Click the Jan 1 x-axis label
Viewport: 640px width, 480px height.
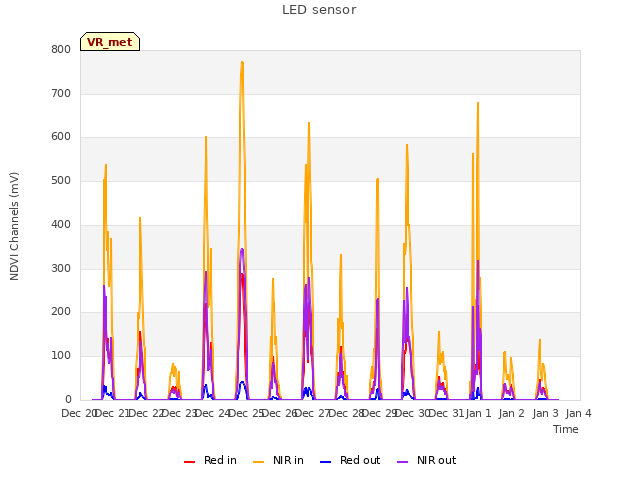(x=478, y=413)
